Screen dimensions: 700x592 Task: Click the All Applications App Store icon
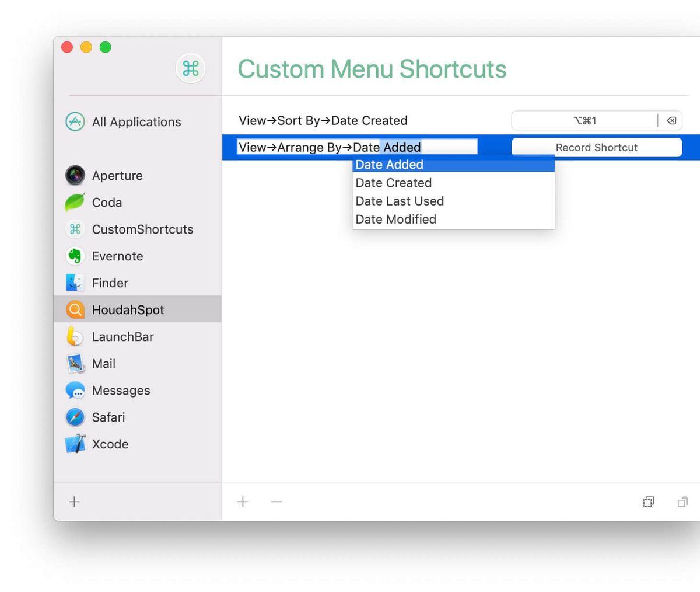[75, 121]
